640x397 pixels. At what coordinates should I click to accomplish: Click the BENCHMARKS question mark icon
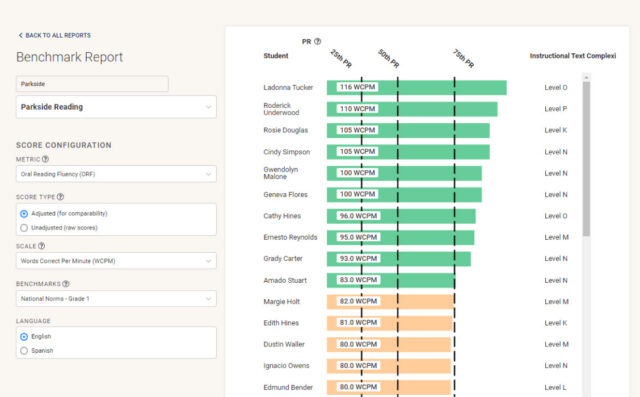66,284
